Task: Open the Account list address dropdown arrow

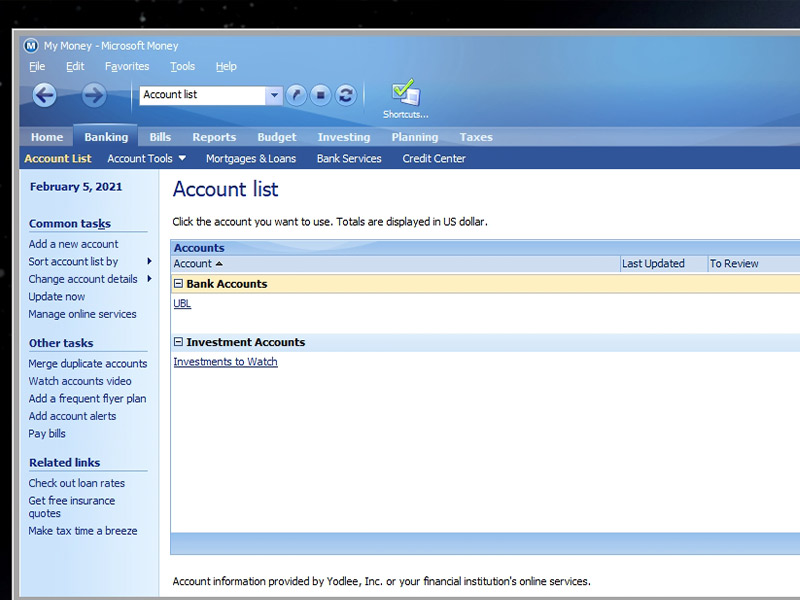Action: coord(274,95)
